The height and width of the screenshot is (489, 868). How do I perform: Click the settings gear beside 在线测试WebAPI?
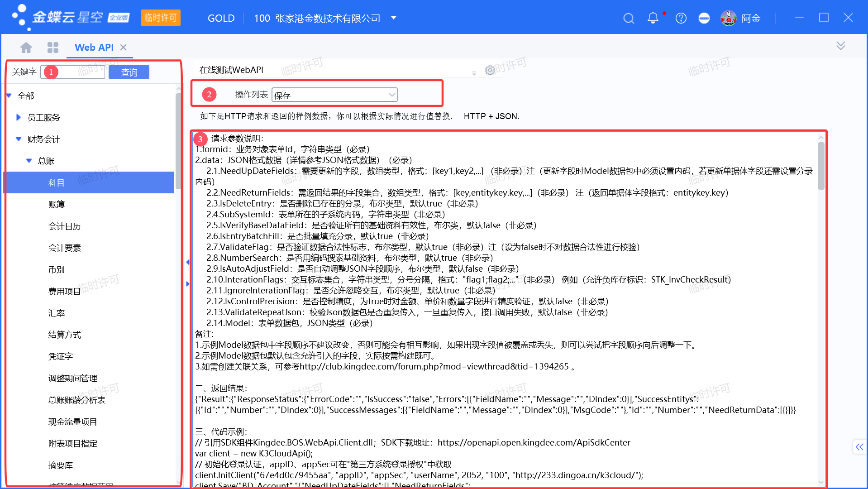pyautogui.click(x=490, y=70)
